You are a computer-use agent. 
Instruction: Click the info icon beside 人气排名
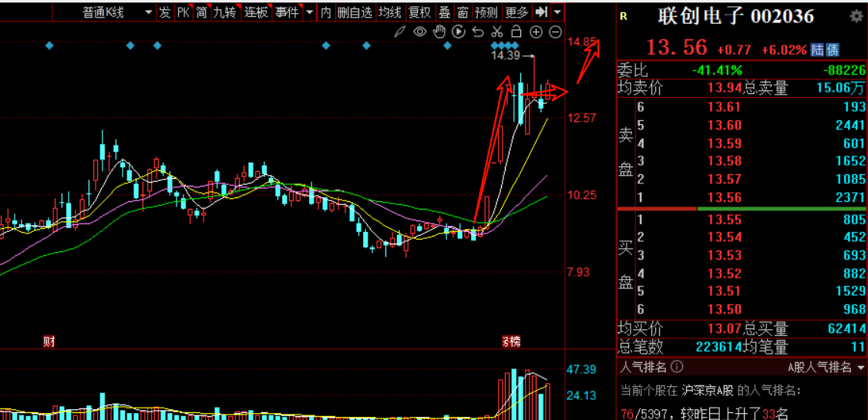point(678,366)
